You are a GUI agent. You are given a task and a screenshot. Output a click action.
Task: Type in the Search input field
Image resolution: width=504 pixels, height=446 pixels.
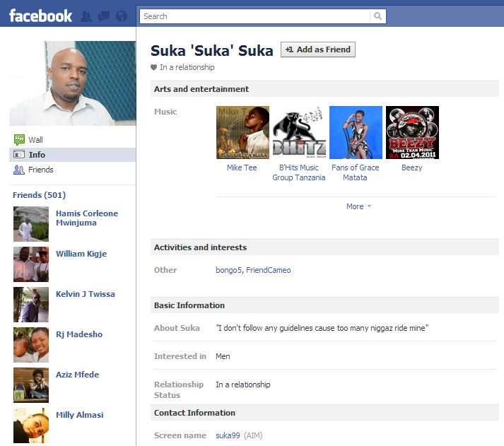coord(254,16)
